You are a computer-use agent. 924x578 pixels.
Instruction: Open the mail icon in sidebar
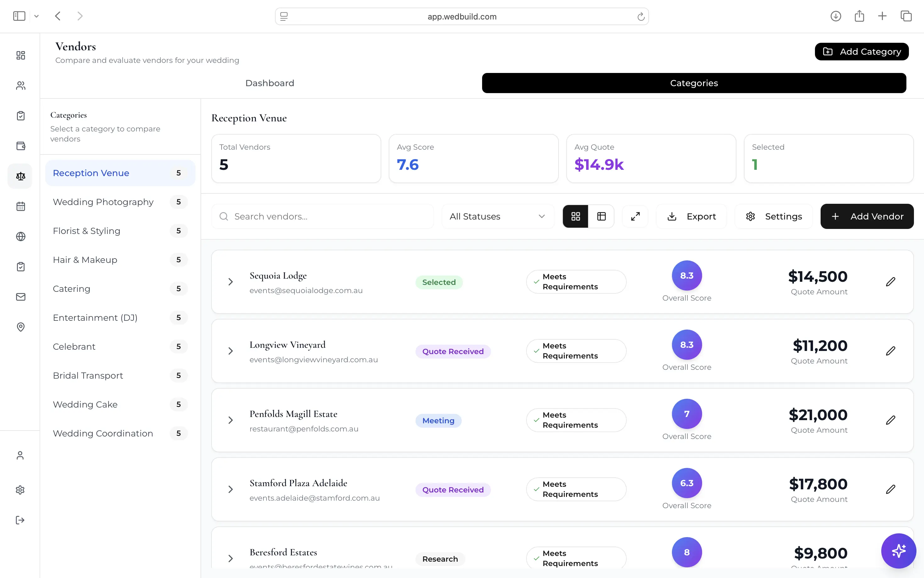pos(21,297)
